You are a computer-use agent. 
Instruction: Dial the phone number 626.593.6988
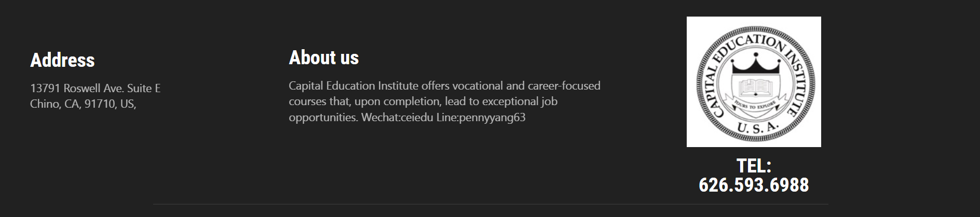tap(754, 185)
